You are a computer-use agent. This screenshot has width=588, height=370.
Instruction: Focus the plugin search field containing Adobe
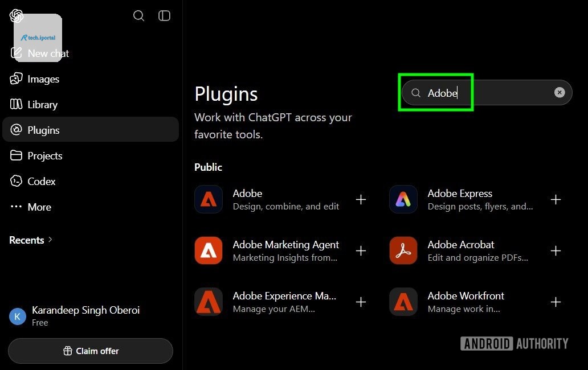(x=487, y=92)
